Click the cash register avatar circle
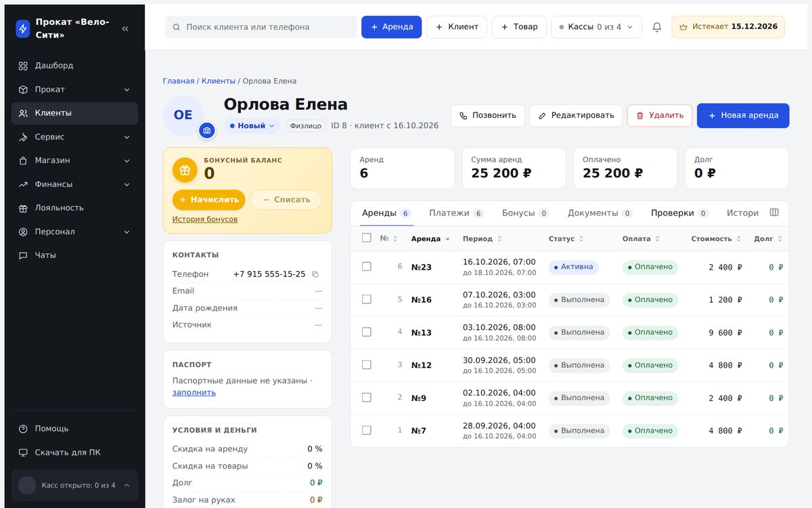 coord(27,485)
